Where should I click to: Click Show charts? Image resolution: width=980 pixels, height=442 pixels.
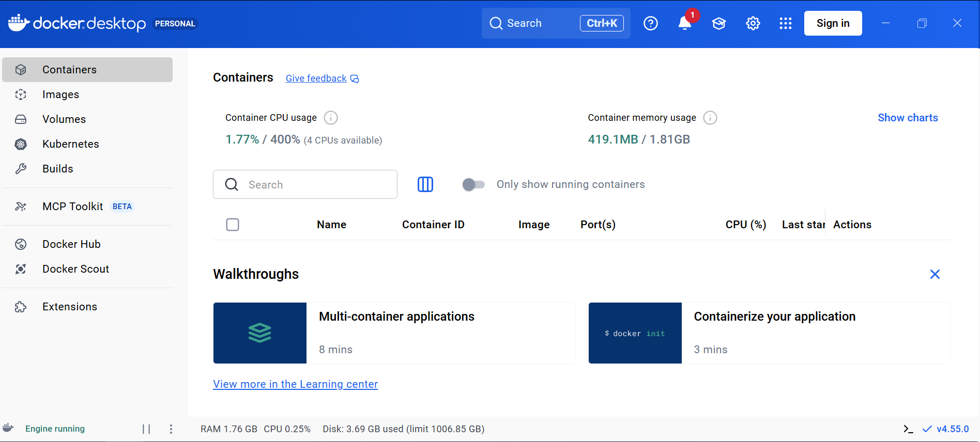click(908, 118)
